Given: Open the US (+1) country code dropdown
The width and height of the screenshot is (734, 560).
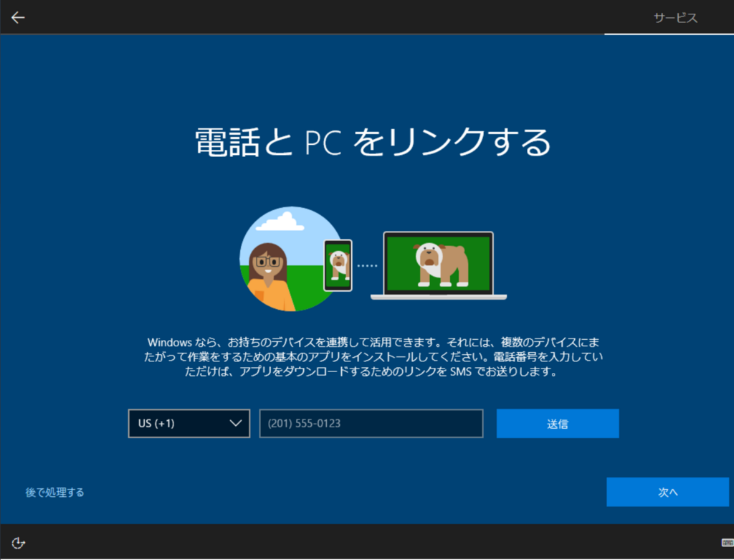Looking at the screenshot, I should click(x=189, y=423).
